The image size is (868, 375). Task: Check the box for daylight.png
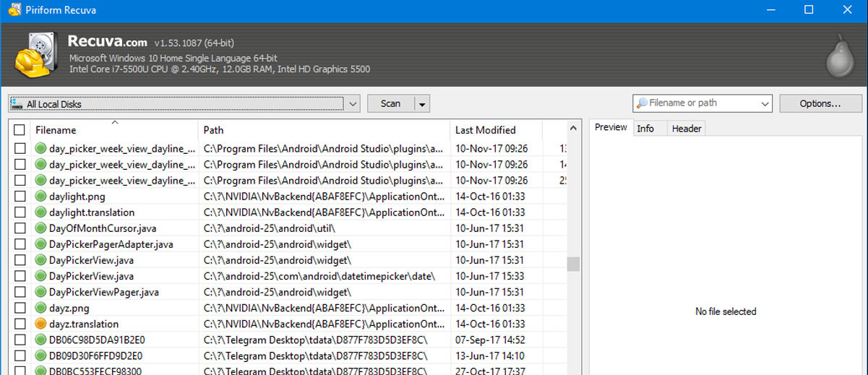point(20,197)
